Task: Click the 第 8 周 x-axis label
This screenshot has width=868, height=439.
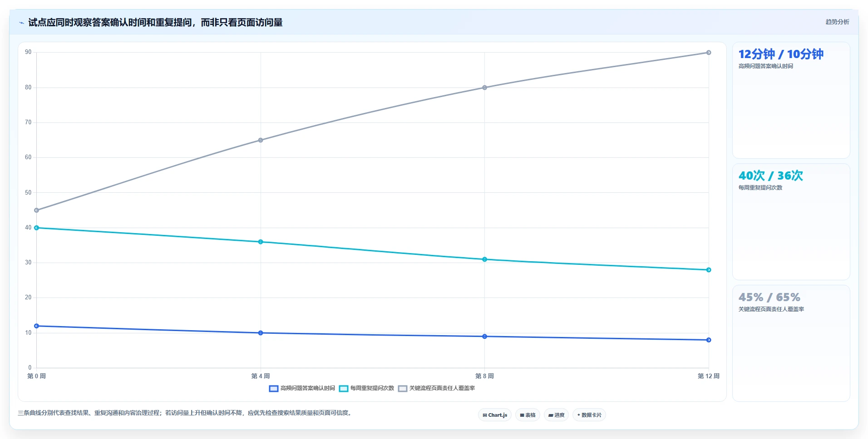Action: pyautogui.click(x=484, y=376)
